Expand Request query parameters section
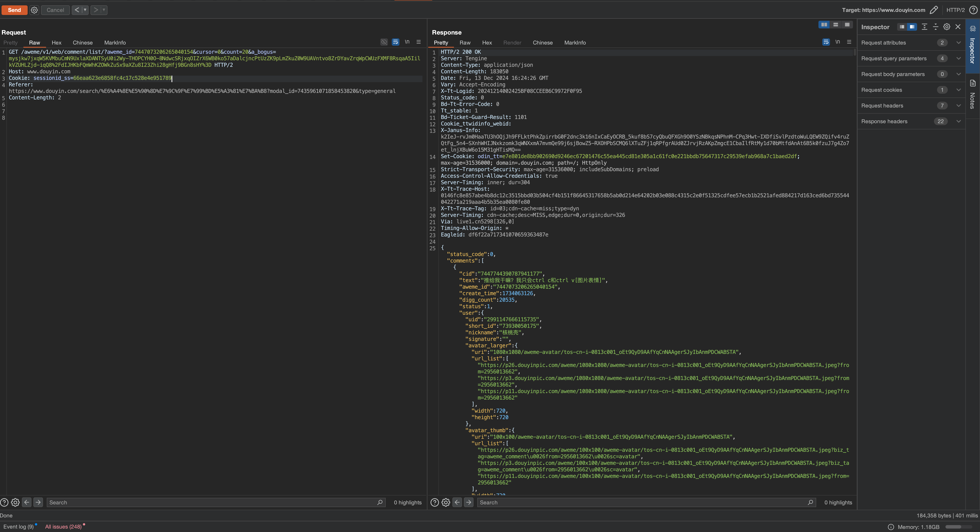980x532 pixels. [911, 58]
